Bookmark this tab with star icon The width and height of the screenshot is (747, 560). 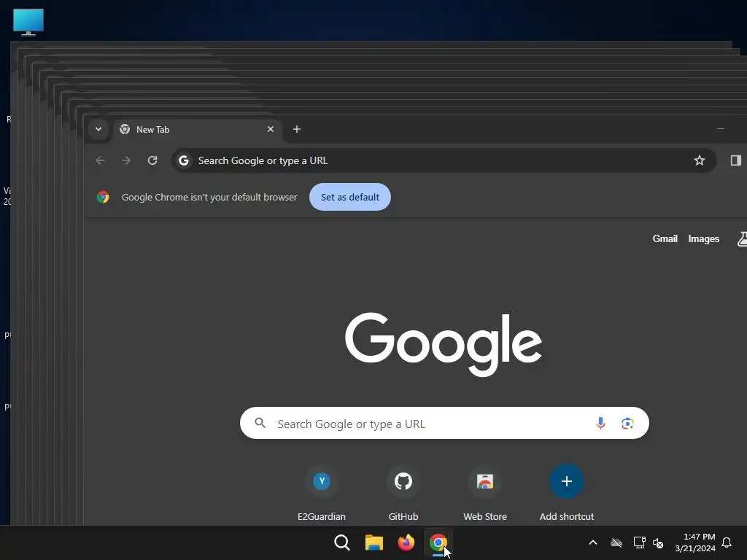700,160
